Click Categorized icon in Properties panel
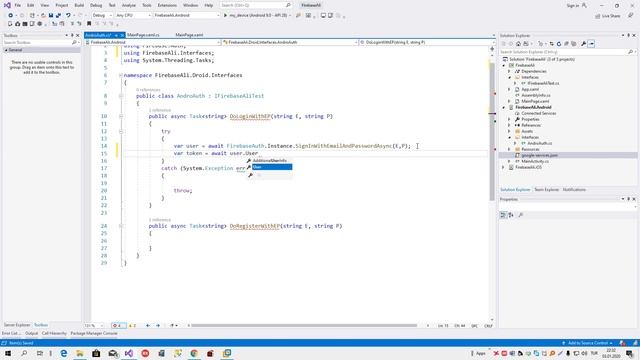Image resolution: width=640 pixels, height=360 pixels. [x=503, y=215]
